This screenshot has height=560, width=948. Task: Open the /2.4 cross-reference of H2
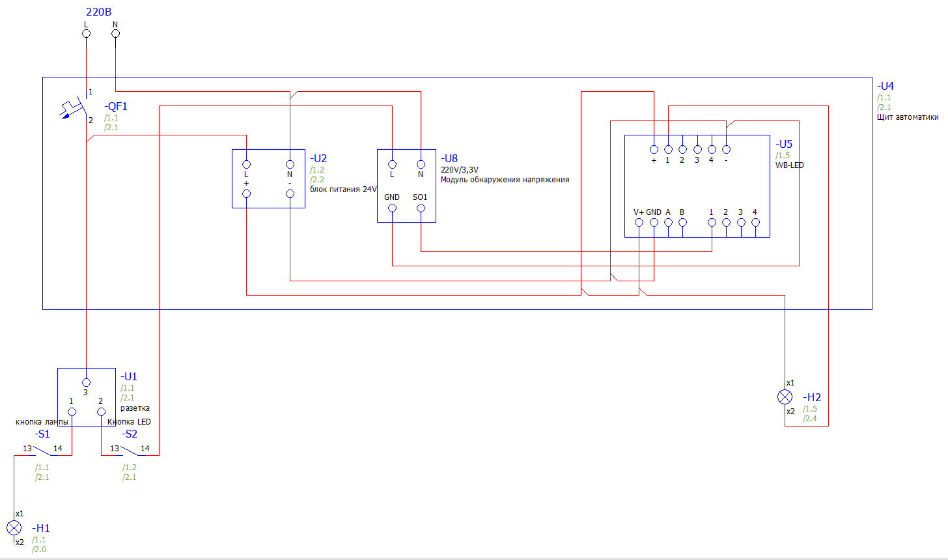[810, 419]
